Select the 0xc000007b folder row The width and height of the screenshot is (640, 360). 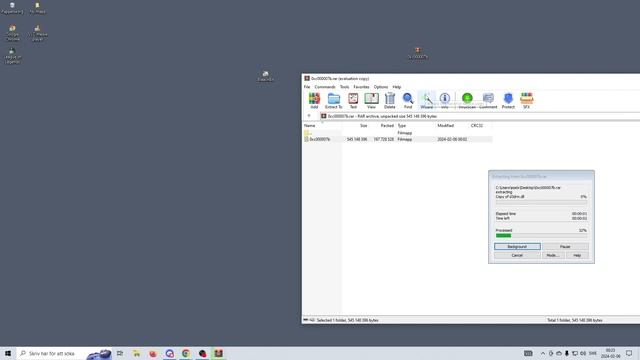[x=398, y=139]
